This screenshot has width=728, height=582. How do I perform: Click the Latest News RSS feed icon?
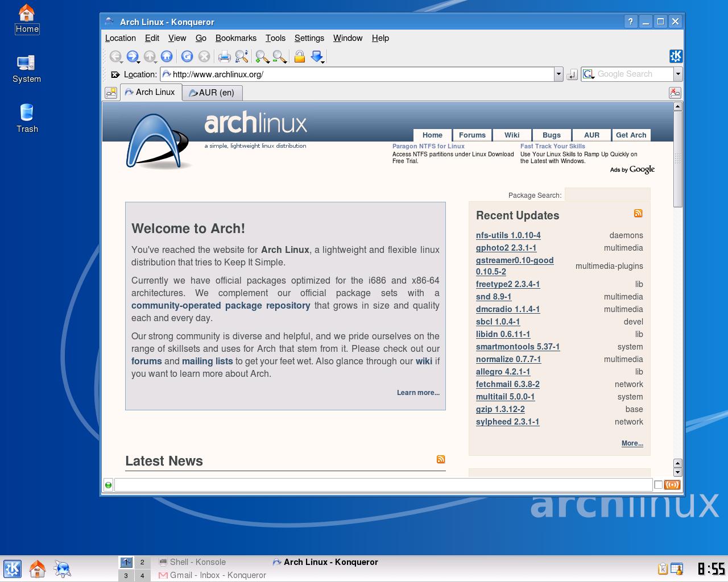(x=441, y=459)
